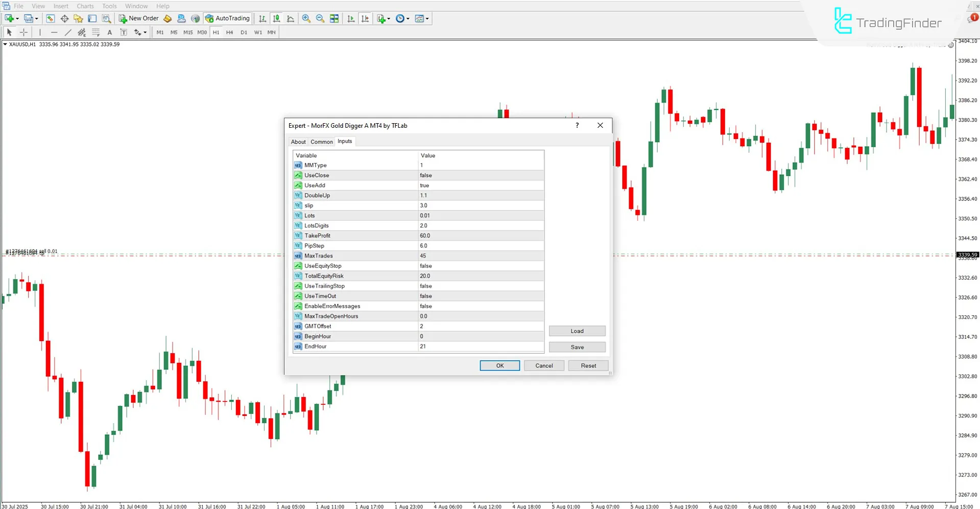
Task: Select the Crosshair tool
Action: (x=23, y=32)
